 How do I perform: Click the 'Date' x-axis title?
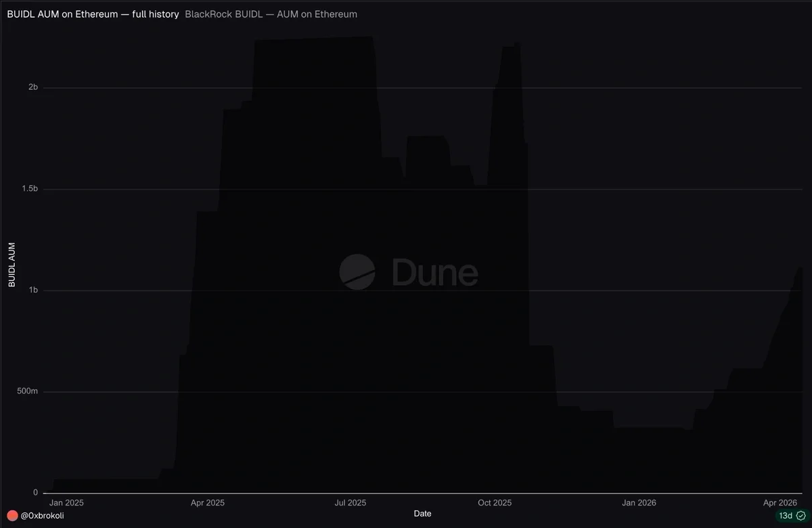(x=422, y=514)
